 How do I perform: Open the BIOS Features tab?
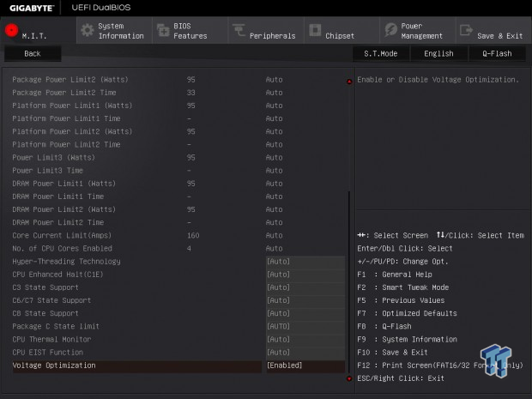[x=190, y=31]
